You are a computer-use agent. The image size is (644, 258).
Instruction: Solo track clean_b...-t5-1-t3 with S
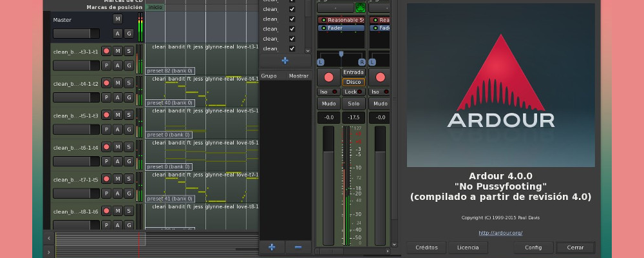coord(129,115)
